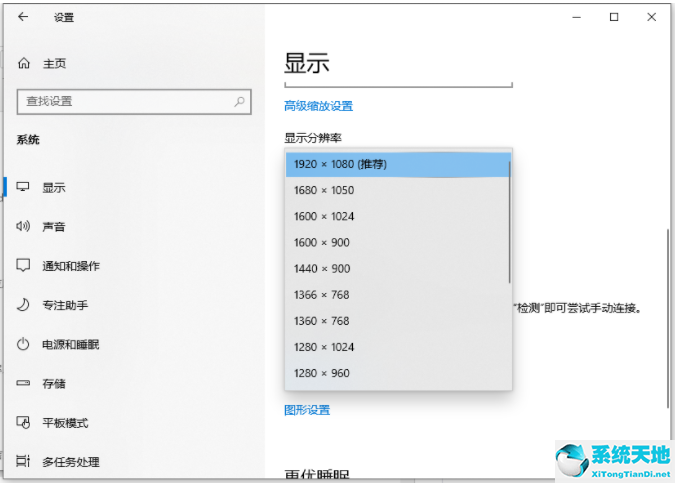This screenshot has width=675, height=483.
Task: Select 1360 × 768 resolution
Action: [x=398, y=321]
